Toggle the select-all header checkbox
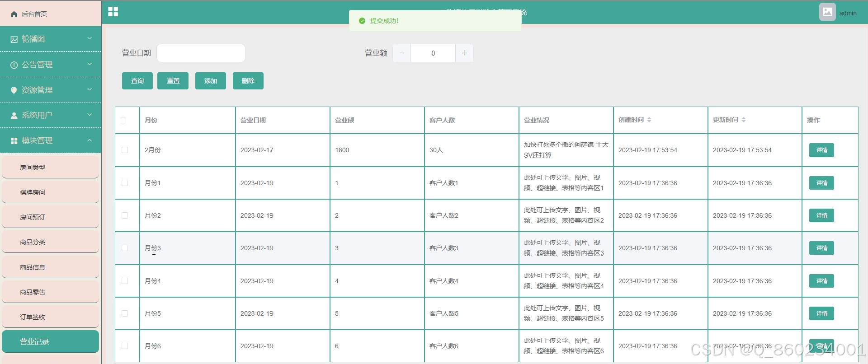 point(123,120)
